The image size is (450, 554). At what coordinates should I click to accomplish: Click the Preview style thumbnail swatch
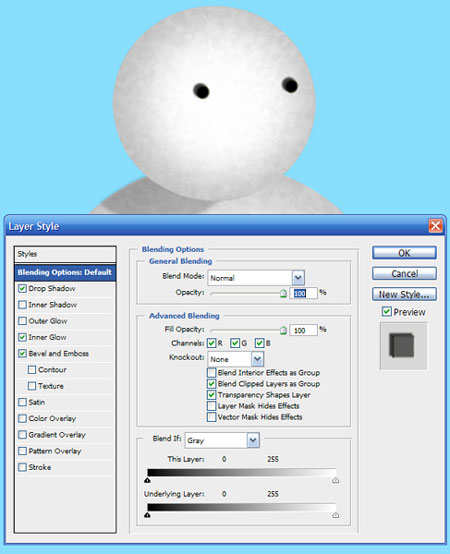403,346
